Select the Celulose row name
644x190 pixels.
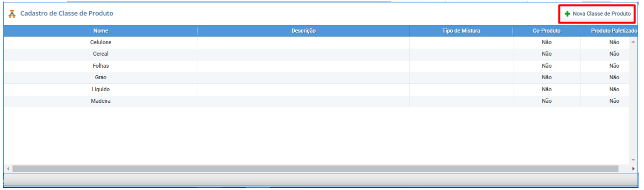101,42
